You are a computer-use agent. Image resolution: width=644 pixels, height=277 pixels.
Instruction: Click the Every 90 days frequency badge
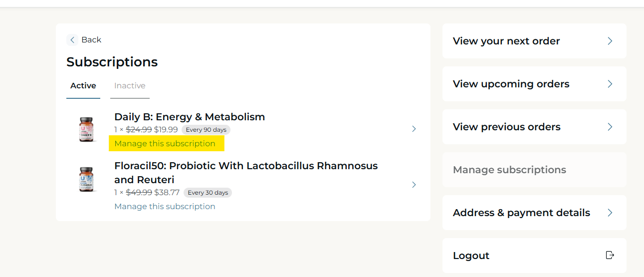(x=206, y=130)
